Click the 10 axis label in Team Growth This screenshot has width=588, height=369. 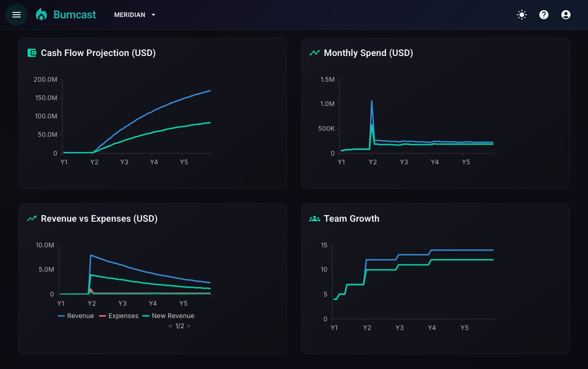324,269
